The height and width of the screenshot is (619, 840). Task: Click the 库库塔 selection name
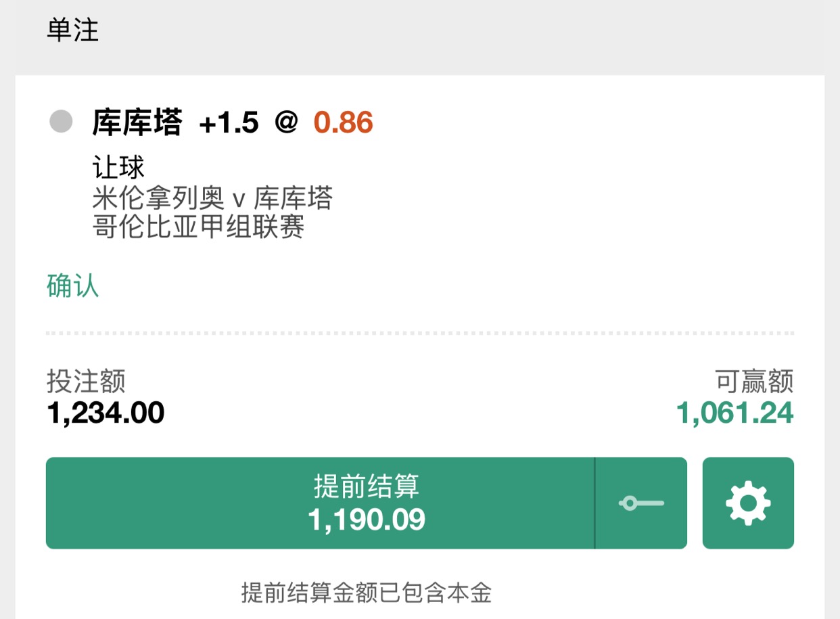137,122
